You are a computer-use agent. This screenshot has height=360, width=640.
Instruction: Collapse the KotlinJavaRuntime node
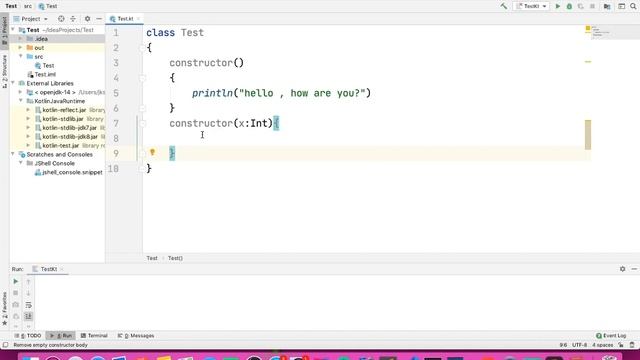pyautogui.click(x=20, y=101)
